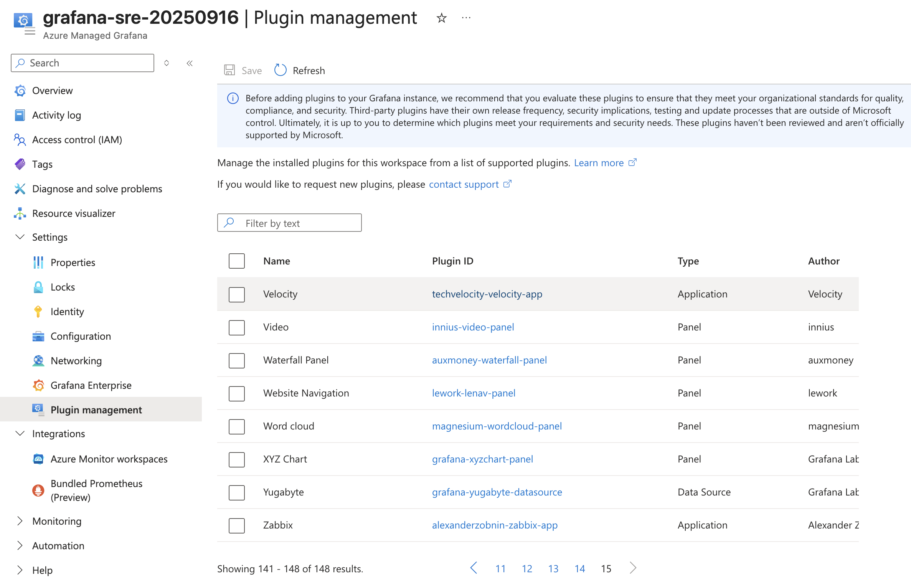Click the contact support link
This screenshot has width=911, height=588.
click(x=464, y=184)
